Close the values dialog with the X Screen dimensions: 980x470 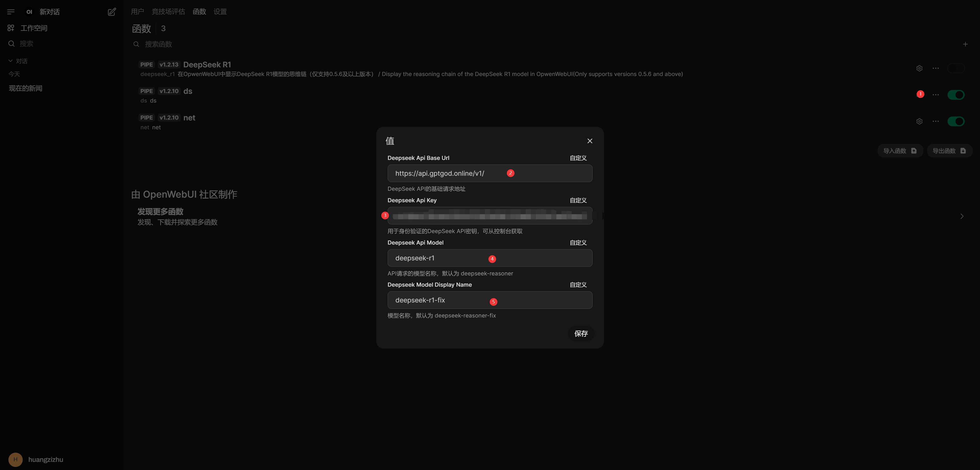(x=590, y=141)
